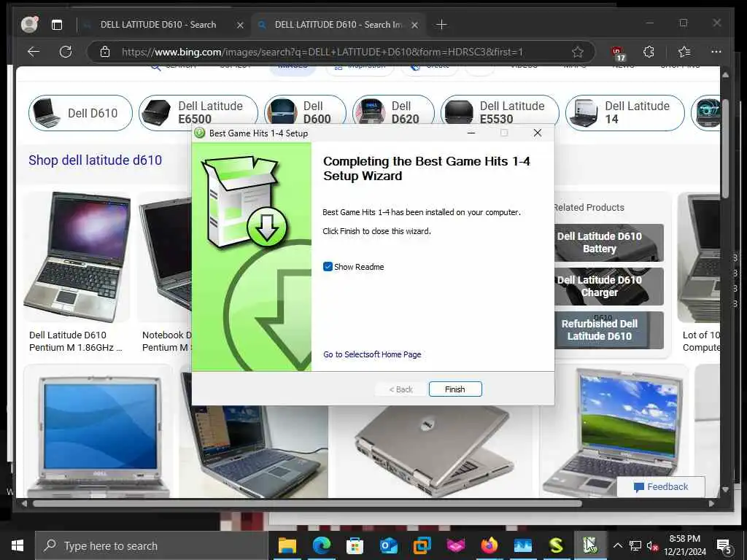Open the taskbar clock showing 8:58 PM
The image size is (747, 560).
click(x=684, y=545)
